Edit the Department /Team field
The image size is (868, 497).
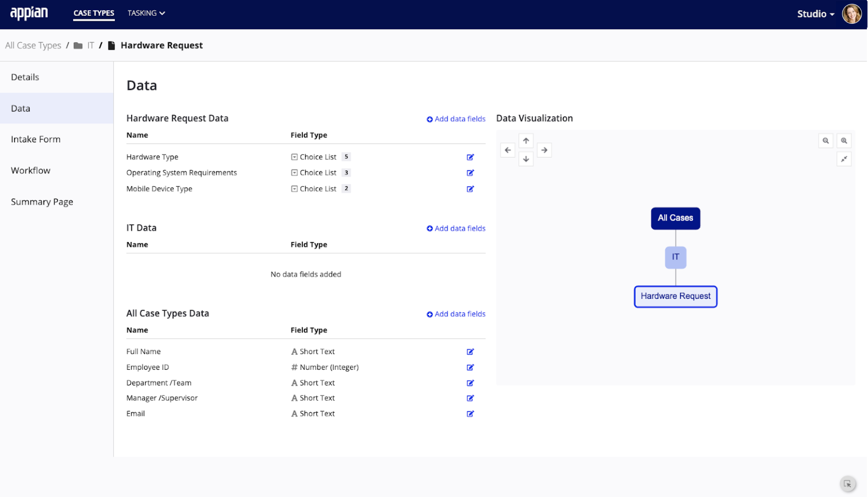(470, 383)
